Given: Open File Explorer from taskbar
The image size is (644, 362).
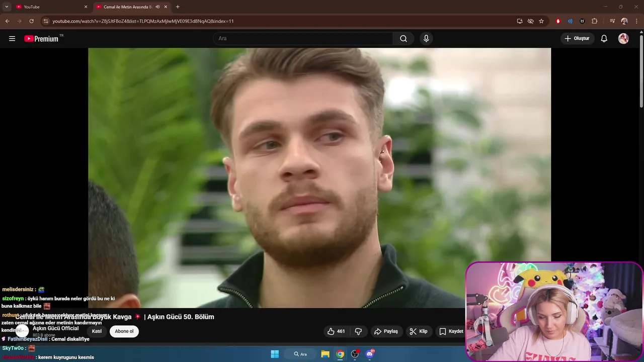Looking at the screenshot, I should click(x=325, y=354).
